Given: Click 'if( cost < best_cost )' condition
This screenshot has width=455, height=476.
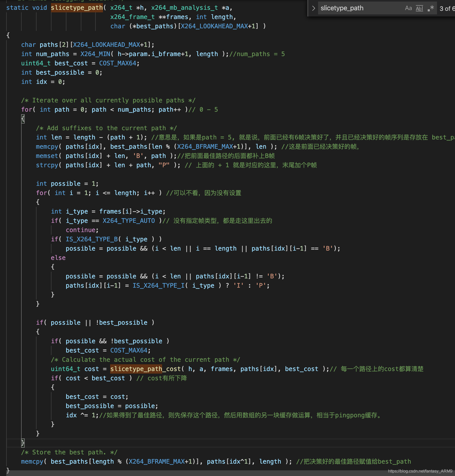Looking at the screenshot, I should 92,378.
